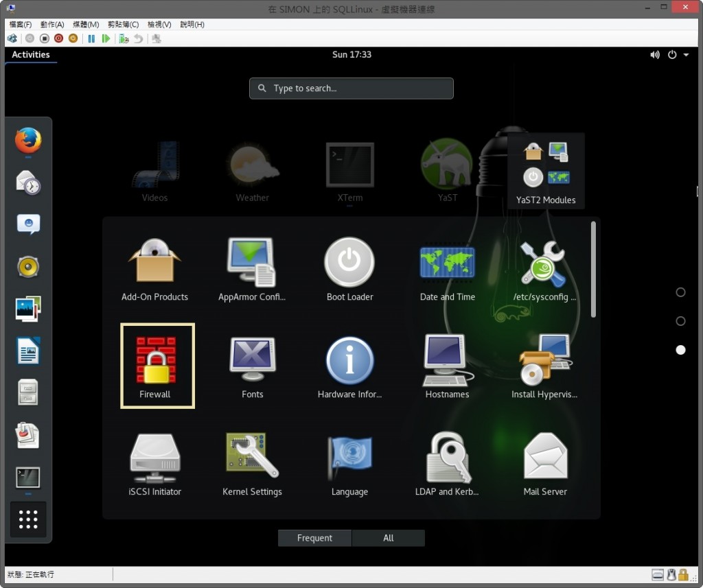This screenshot has width=703, height=588.
Task: Launch AppArmor Configuration module
Action: [x=251, y=269]
